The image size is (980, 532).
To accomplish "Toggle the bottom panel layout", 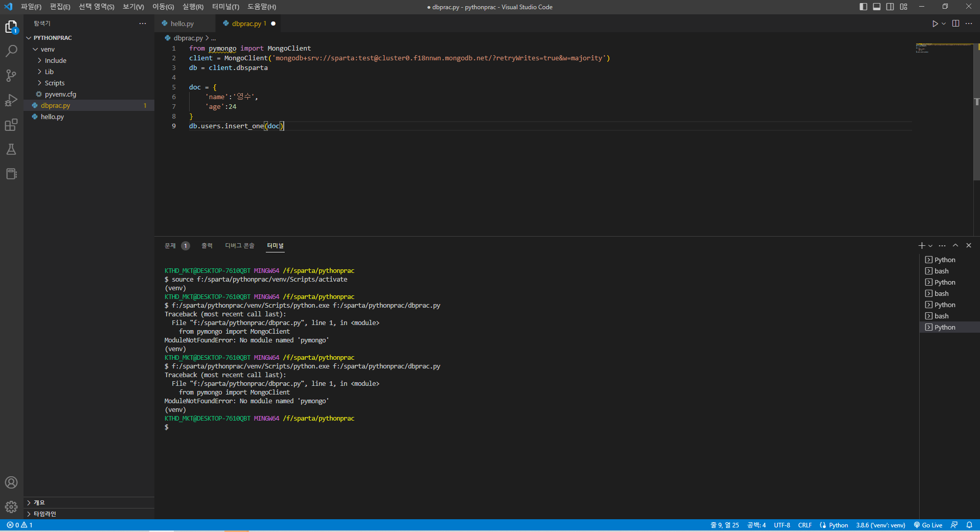I will (x=877, y=7).
